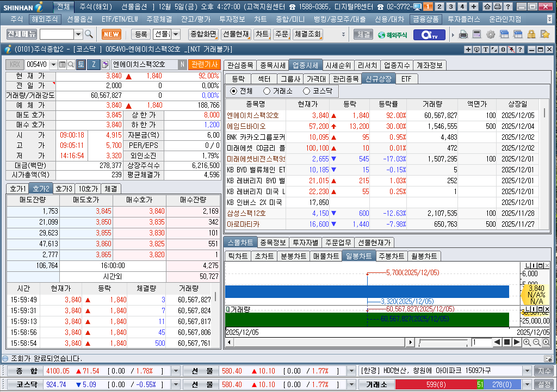Screen dimensions: 557x392
Task: Click the T icon in stock window title bar
Action: point(486,49)
